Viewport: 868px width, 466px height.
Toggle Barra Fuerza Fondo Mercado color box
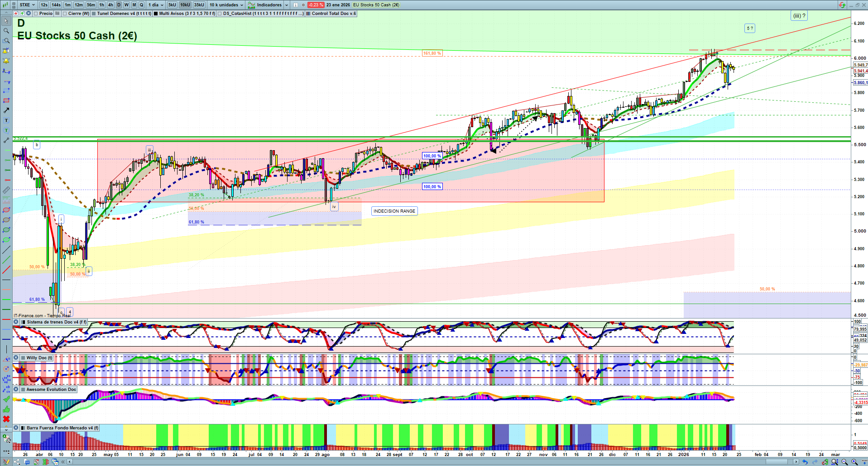coord(23,428)
